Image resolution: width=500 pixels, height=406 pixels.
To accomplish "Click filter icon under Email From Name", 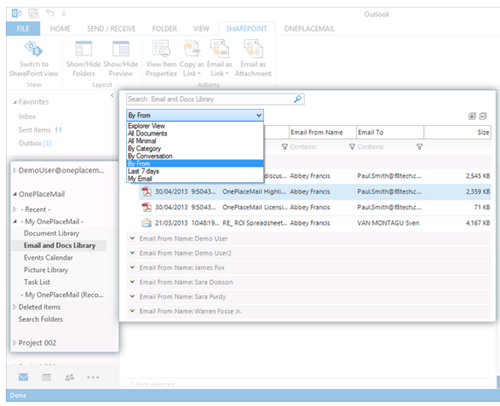I will [352, 147].
